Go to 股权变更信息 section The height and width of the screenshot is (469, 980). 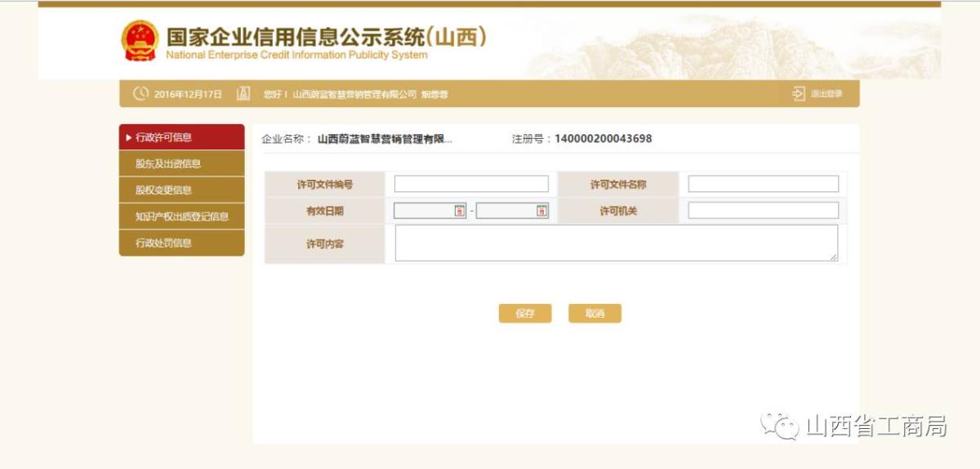click(163, 190)
